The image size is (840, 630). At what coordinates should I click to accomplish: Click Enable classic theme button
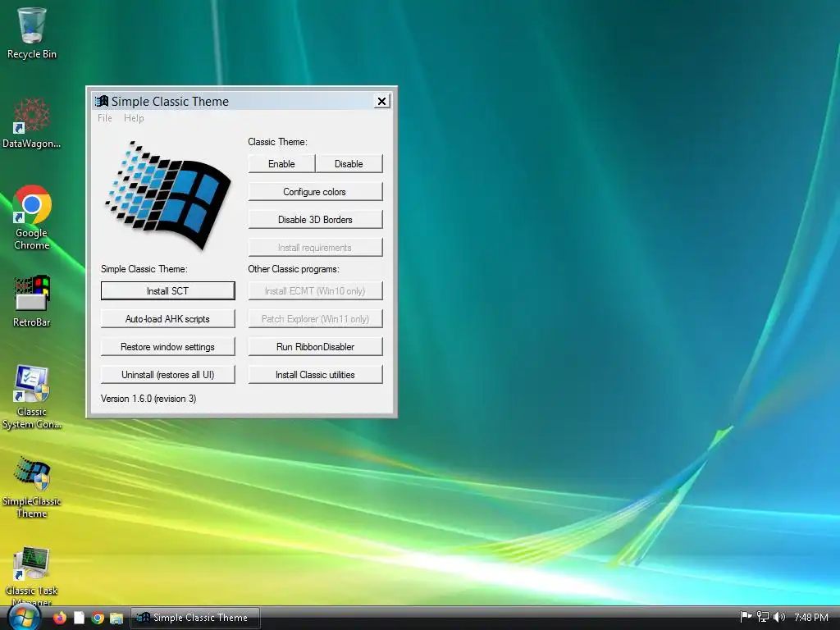281,164
